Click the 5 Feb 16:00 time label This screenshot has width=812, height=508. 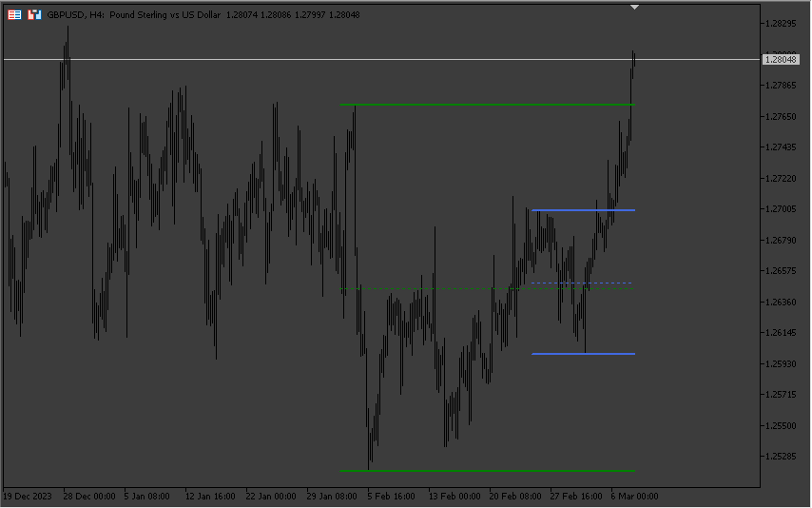pos(391,497)
